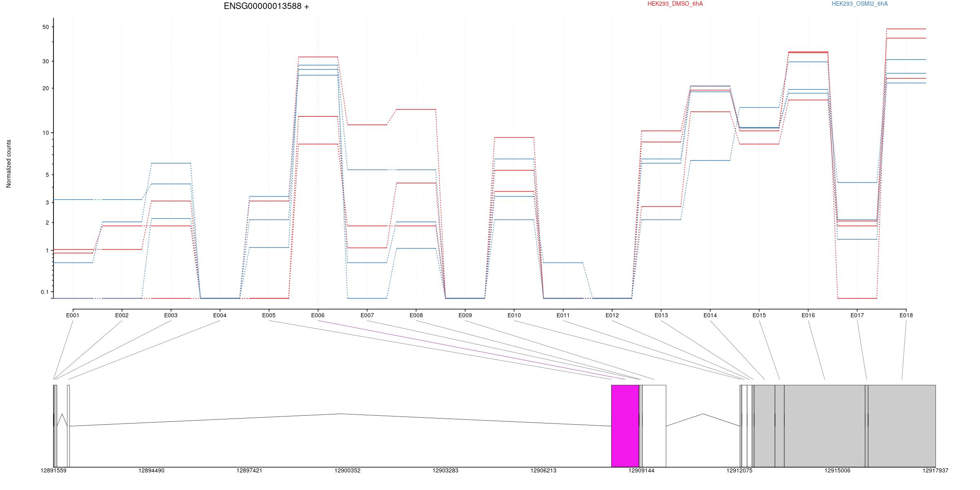Click exon label E003
980x490 pixels.
click(x=171, y=315)
